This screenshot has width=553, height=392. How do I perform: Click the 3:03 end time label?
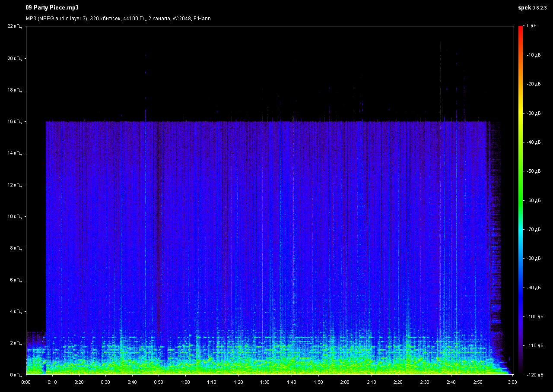(x=512, y=382)
